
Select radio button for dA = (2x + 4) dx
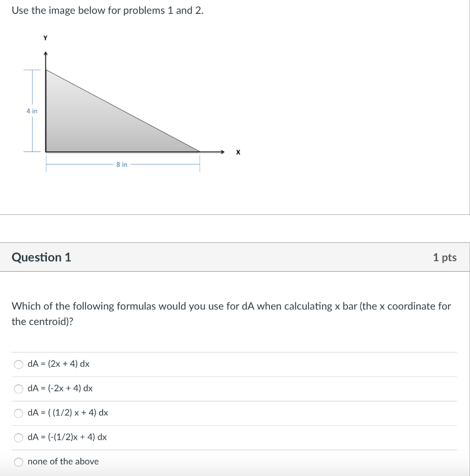[19, 364]
